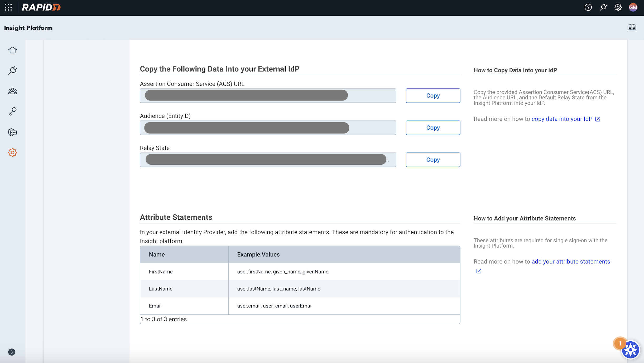Image resolution: width=644 pixels, height=363 pixels.
Task: Open the sidebar chat box icon
Action: (12, 132)
